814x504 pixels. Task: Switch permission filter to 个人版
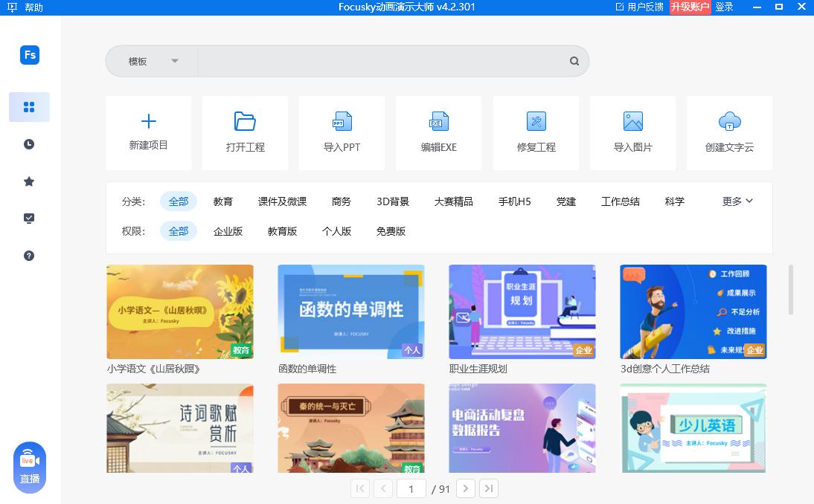point(337,231)
